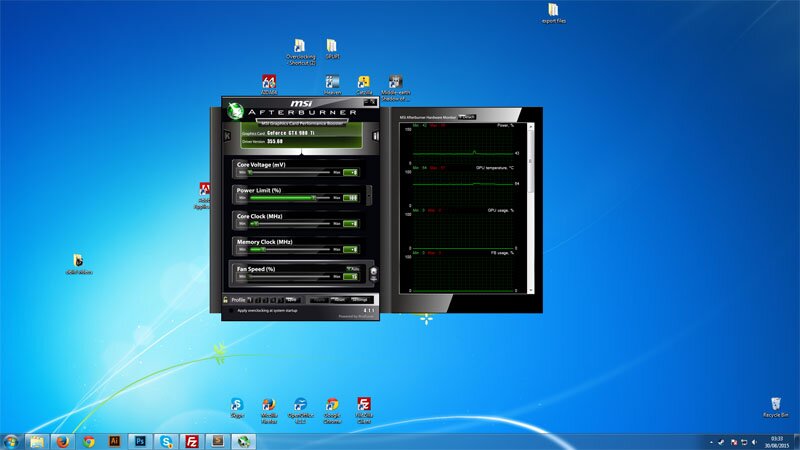The height and width of the screenshot is (450, 800).
Task: Click the Memory Clock value box
Action: tap(351, 249)
